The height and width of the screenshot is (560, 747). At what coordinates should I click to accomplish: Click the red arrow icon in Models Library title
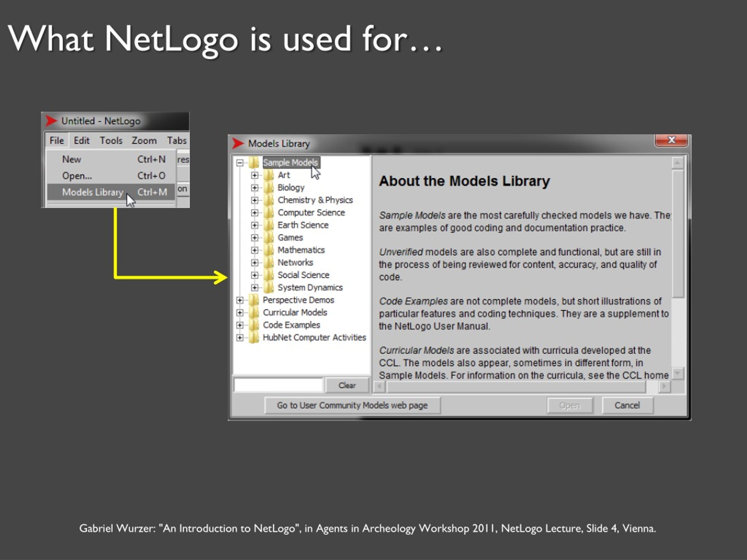pos(238,143)
